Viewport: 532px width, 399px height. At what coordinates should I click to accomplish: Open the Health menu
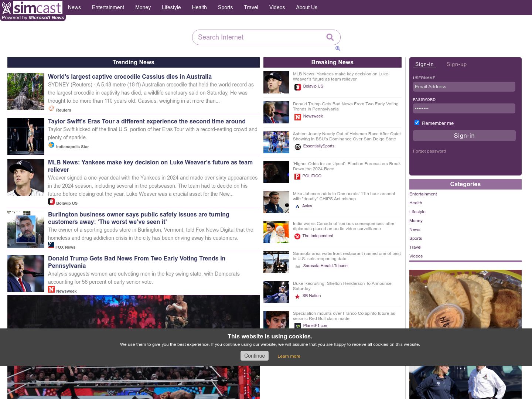tap(199, 7)
